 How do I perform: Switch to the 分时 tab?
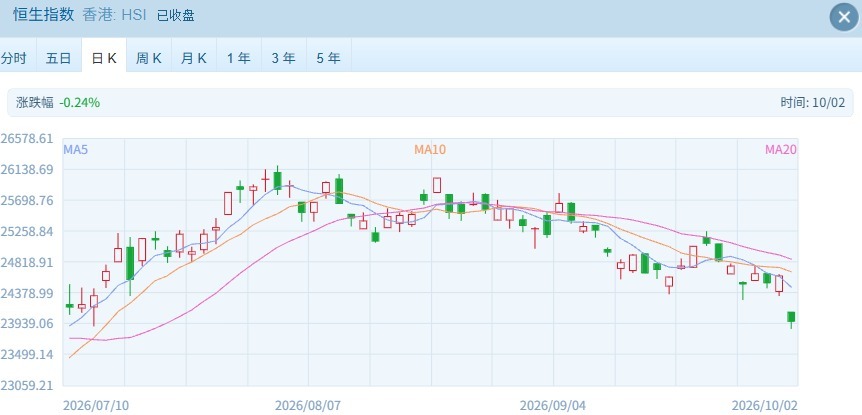point(14,58)
